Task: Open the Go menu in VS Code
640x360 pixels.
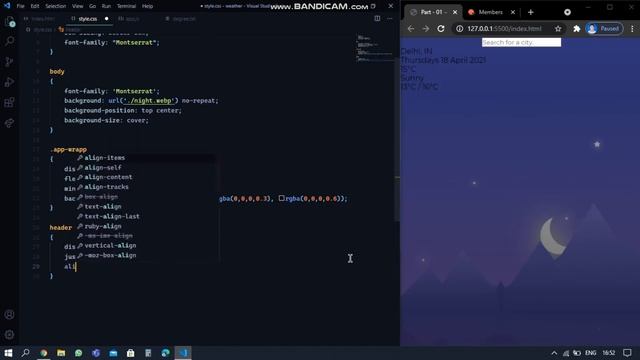Action: (93, 6)
